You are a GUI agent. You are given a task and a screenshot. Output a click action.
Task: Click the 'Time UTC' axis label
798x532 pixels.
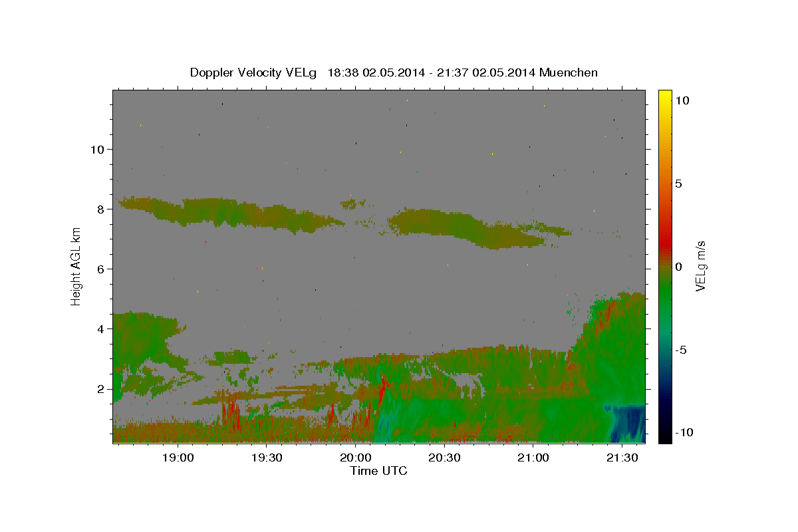[x=378, y=471]
